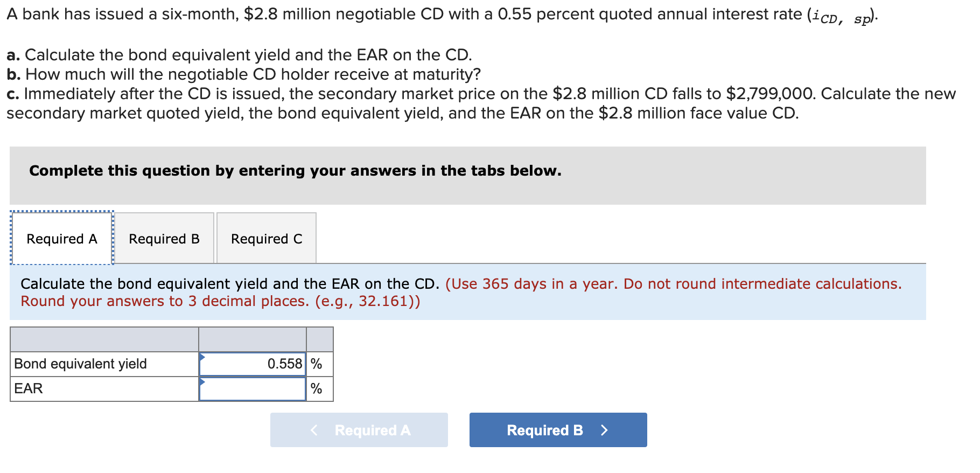Select the Bond equivalent yield row label
Image resolution: width=980 pixels, height=473 pixels.
tap(80, 364)
